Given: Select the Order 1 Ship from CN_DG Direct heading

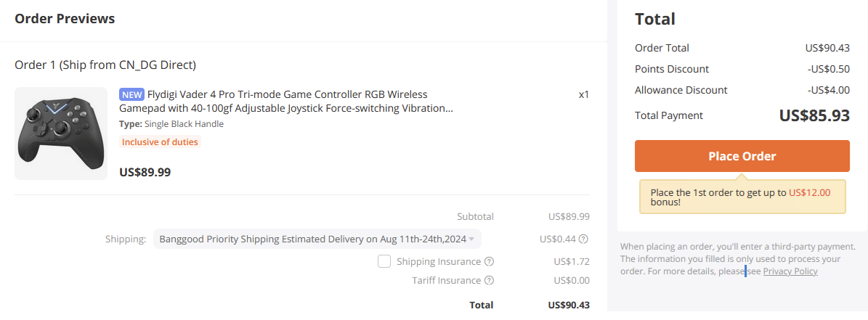Looking at the screenshot, I should tap(105, 65).
